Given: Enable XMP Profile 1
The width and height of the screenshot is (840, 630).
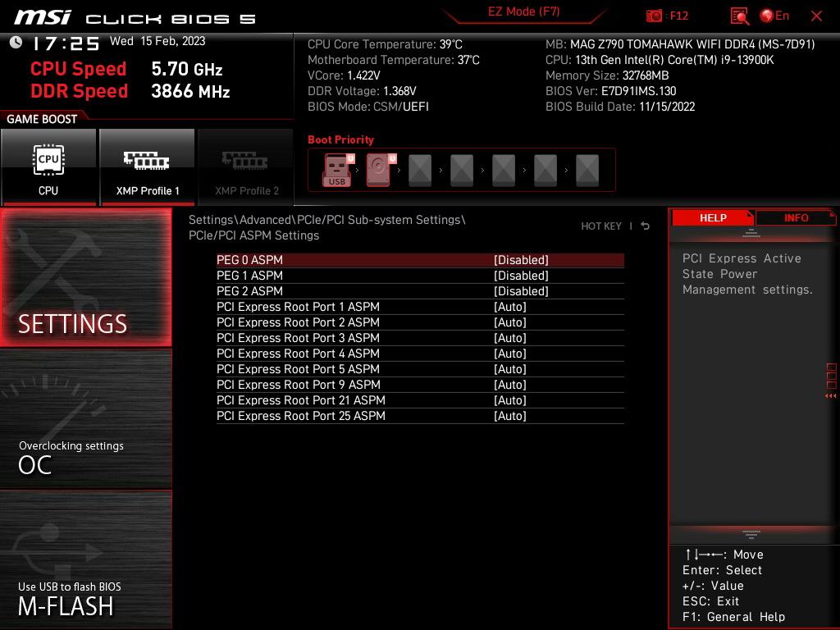Looking at the screenshot, I should click(x=148, y=167).
